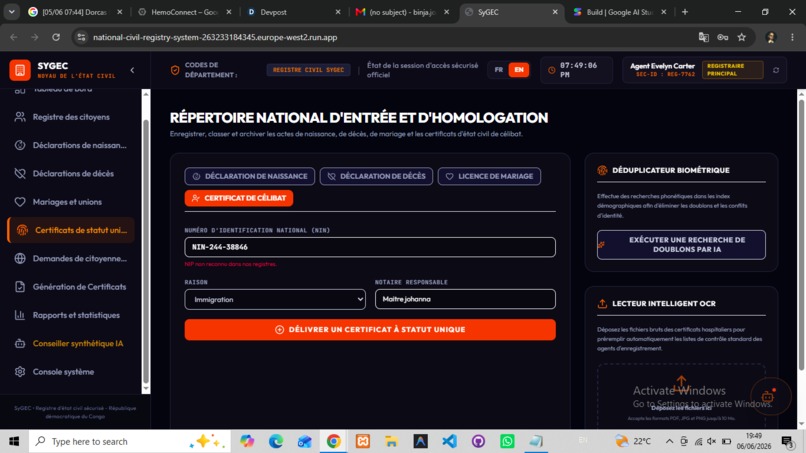Switch to the Devpost browser tab

tap(294, 12)
